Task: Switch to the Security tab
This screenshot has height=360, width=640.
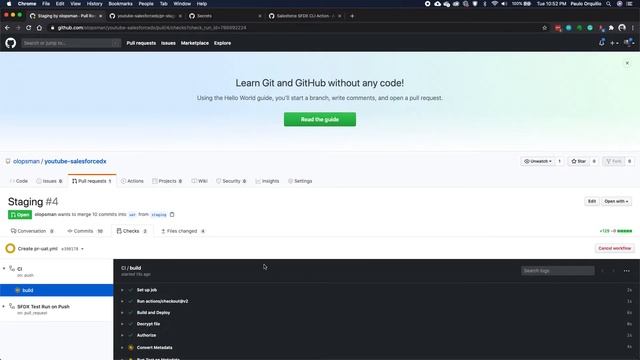Action: tap(231, 181)
